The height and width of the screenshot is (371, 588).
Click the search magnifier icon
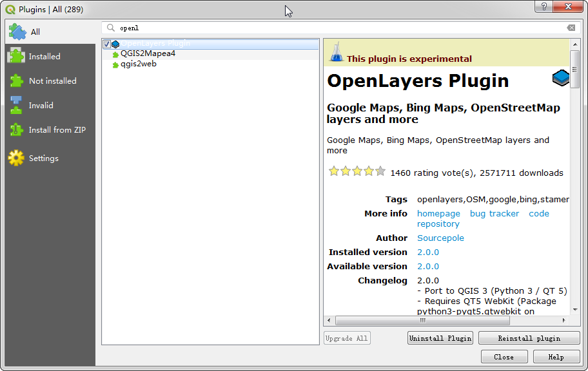click(111, 28)
